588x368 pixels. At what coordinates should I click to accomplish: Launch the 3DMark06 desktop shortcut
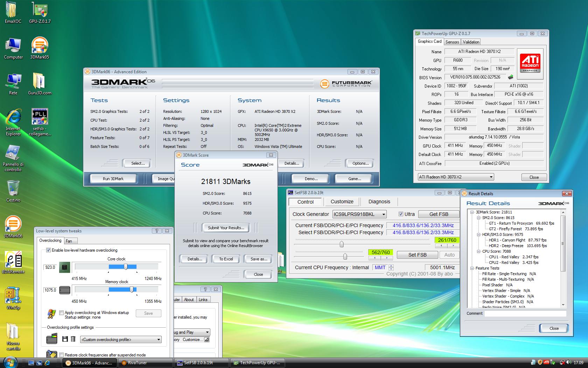coord(13,227)
